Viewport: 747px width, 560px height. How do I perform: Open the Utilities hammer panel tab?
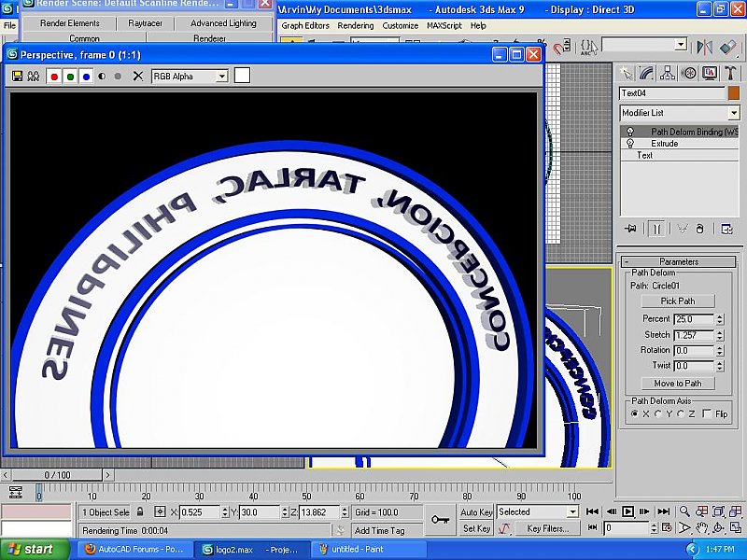[730, 74]
